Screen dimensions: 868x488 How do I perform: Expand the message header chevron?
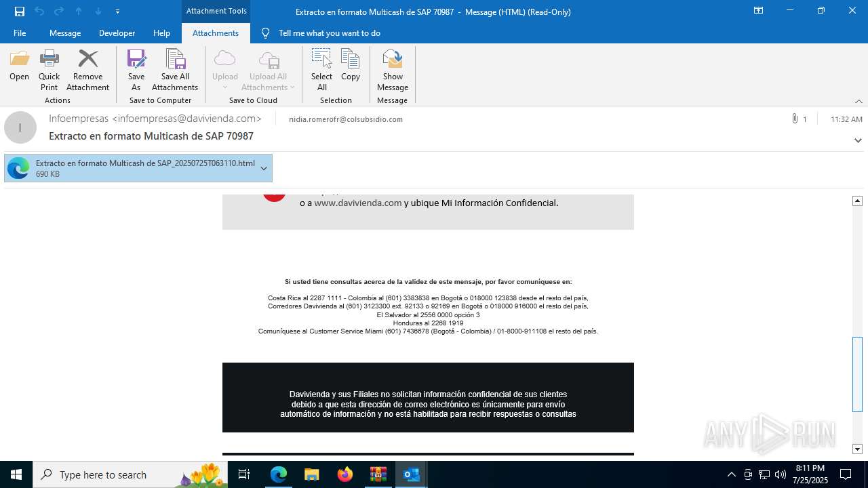tap(858, 140)
